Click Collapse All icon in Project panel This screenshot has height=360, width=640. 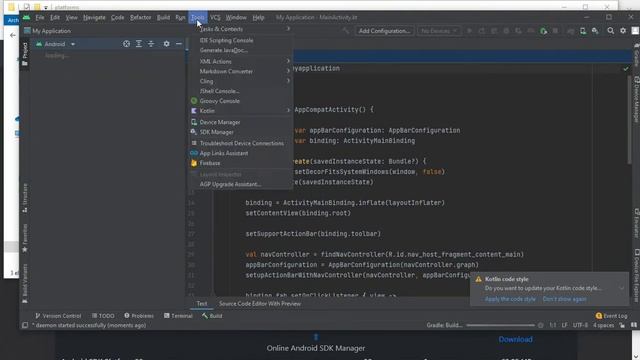pyautogui.click(x=151, y=44)
